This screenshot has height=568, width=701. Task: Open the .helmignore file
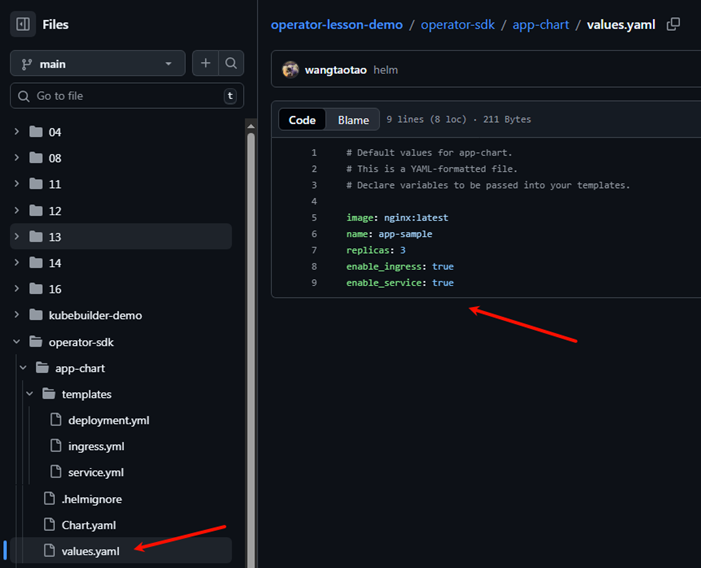pyautogui.click(x=91, y=499)
